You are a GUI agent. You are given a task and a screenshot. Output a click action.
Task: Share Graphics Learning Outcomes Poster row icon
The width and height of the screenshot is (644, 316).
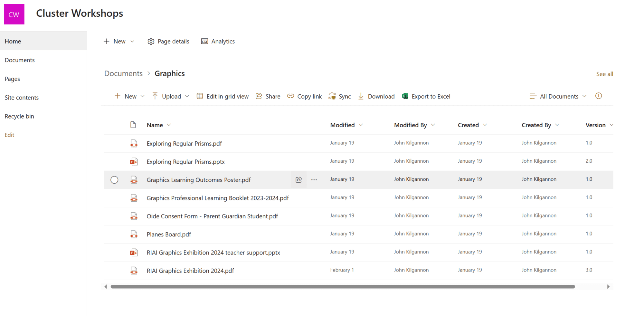(299, 180)
